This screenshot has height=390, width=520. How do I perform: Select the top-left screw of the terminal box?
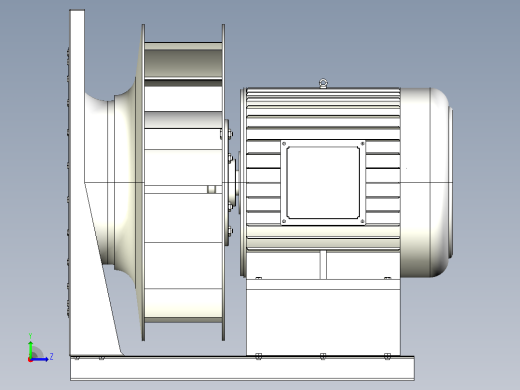click(x=284, y=144)
